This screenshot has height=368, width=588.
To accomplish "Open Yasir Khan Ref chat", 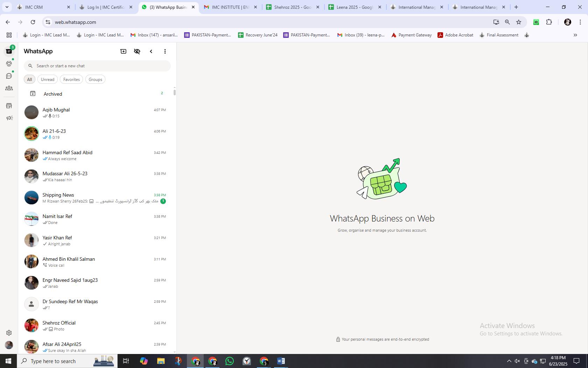I will [96, 240].
